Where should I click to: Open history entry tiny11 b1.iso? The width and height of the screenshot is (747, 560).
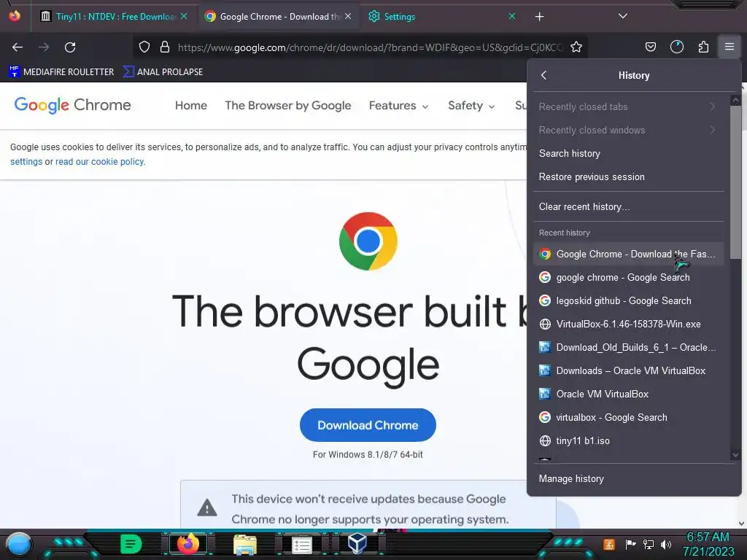click(x=628, y=440)
